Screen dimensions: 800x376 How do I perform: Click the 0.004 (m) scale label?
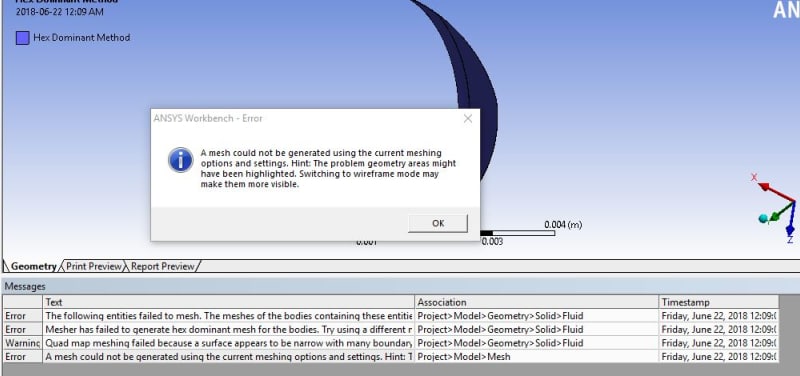pyautogui.click(x=563, y=224)
